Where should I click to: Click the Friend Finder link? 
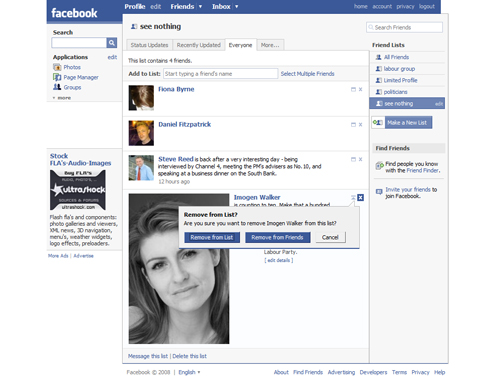[x=422, y=170]
